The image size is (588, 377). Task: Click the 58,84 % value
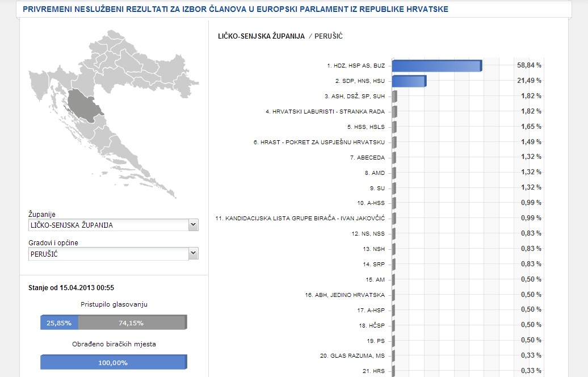click(529, 65)
